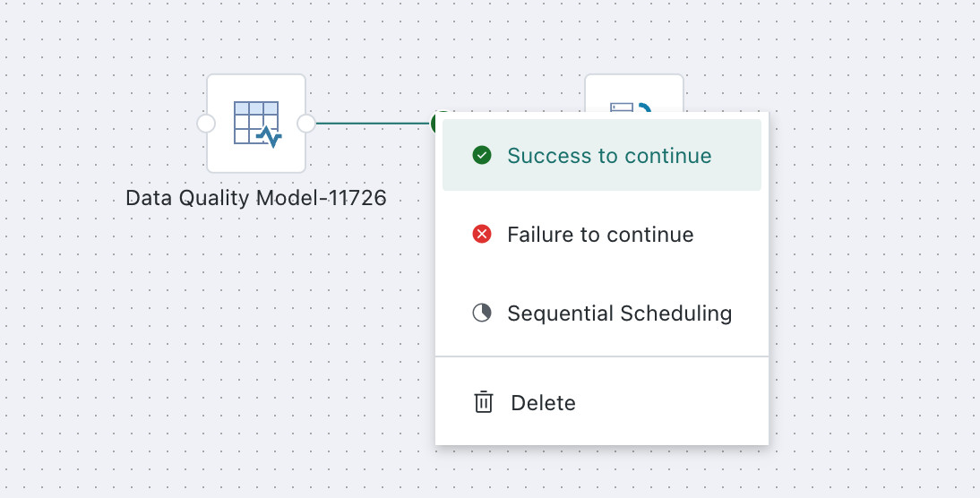Choose the "Failure to continue" text option
The height and width of the screenshot is (498, 980).
600,235
